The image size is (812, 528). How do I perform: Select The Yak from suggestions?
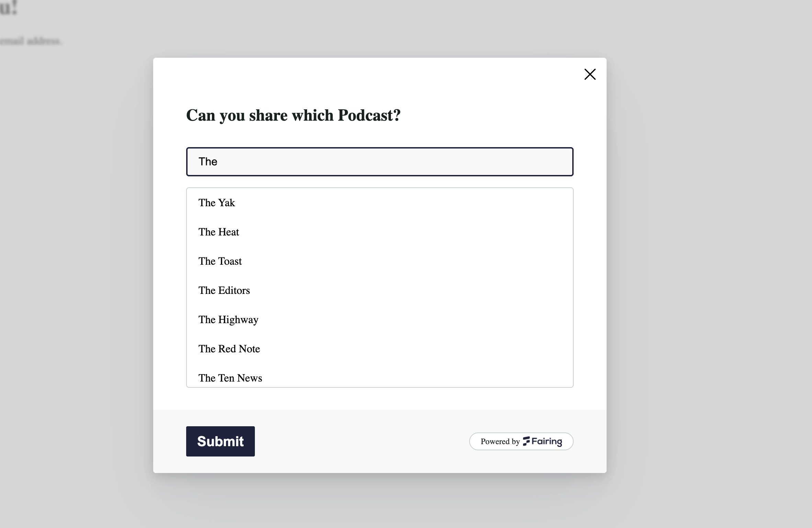pos(380,203)
